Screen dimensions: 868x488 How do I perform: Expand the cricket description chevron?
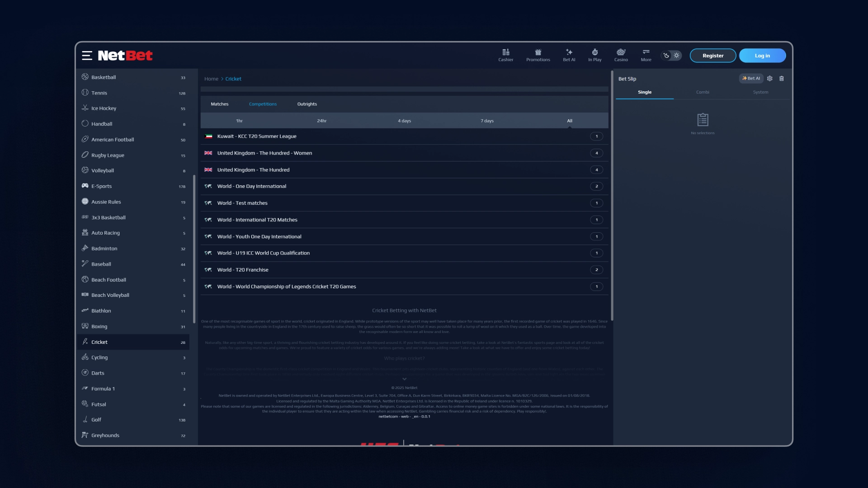pos(404,379)
